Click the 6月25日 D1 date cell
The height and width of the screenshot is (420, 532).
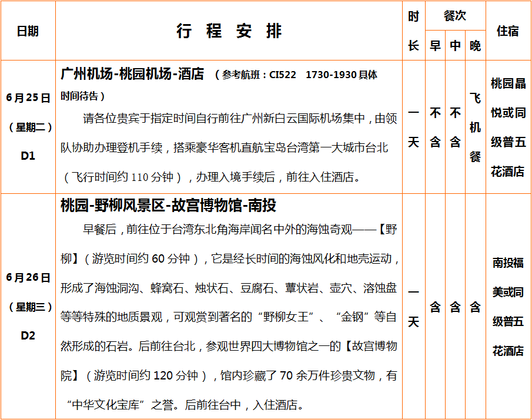point(28,126)
